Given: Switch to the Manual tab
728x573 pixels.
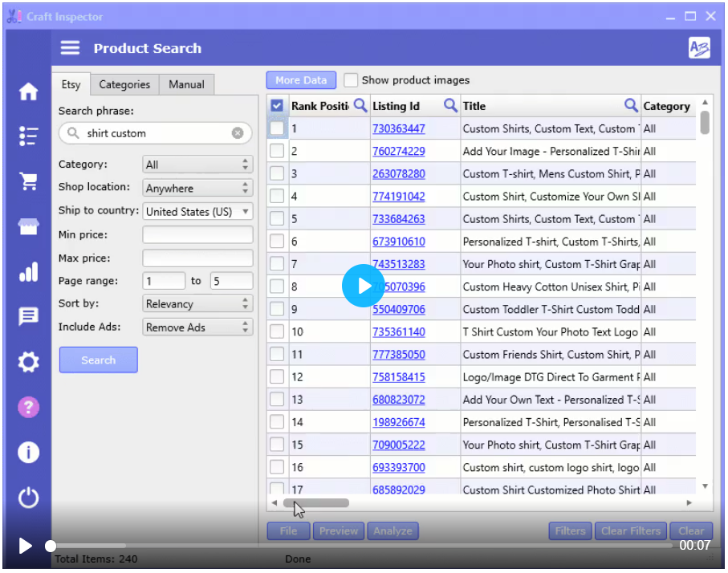Looking at the screenshot, I should pyautogui.click(x=186, y=84).
